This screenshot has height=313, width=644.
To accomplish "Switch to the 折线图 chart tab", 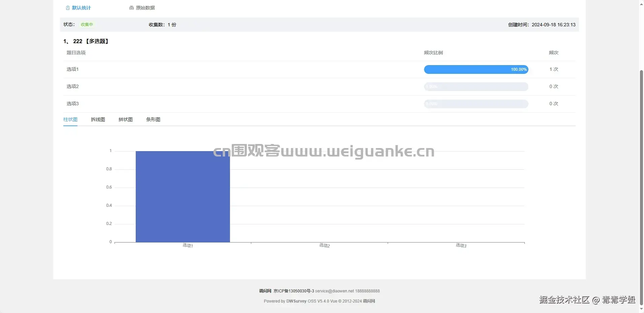I will click(98, 119).
